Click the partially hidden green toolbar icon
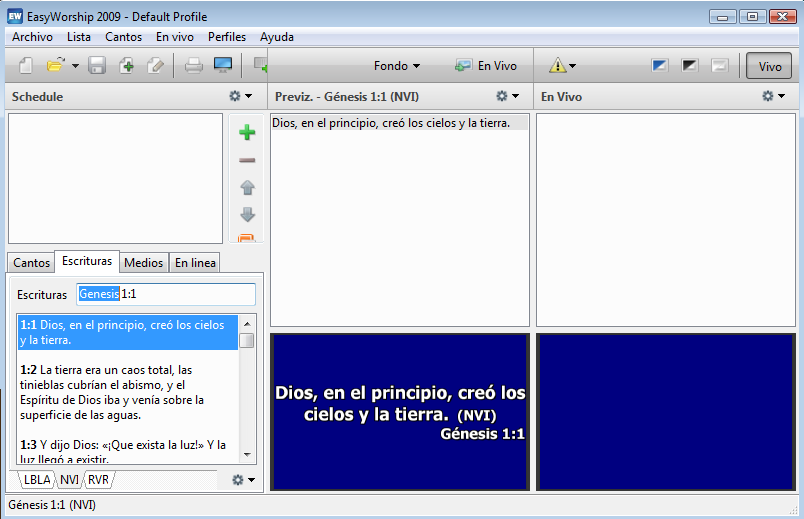Image resolution: width=804 pixels, height=519 pixels. (261, 66)
